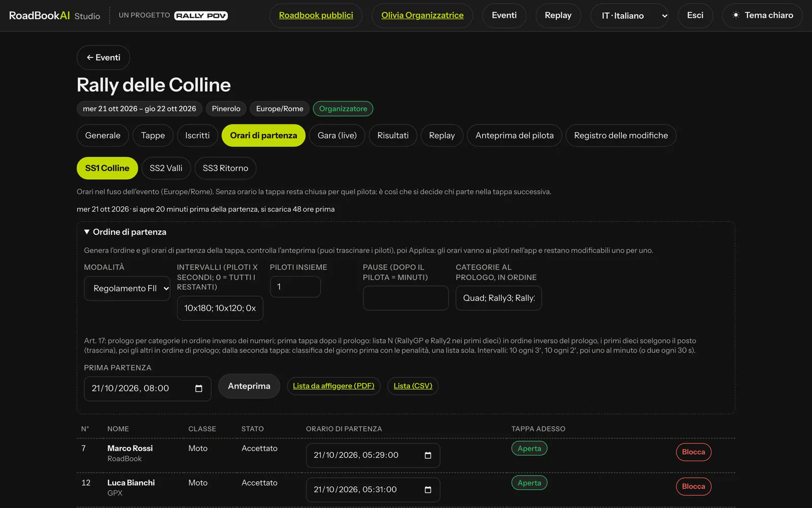Viewport: 812px width, 508px height.
Task: Open the Gara (live) tab
Action: click(x=337, y=136)
